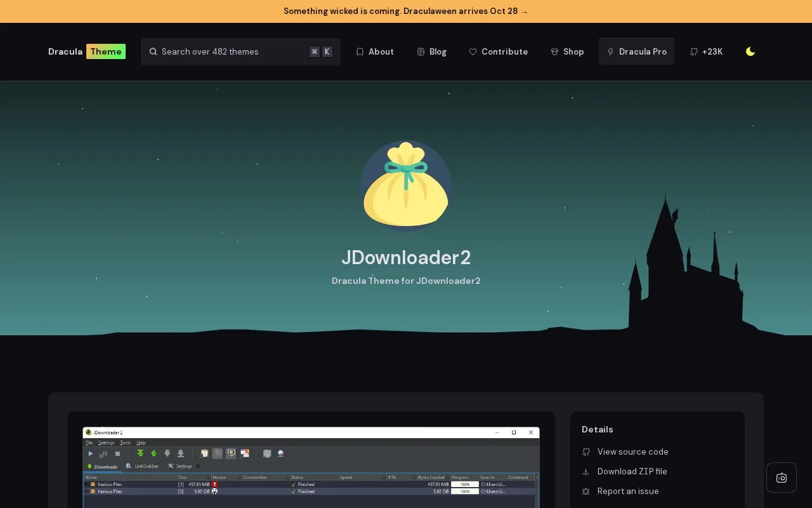Open Report an issue link

(620, 491)
